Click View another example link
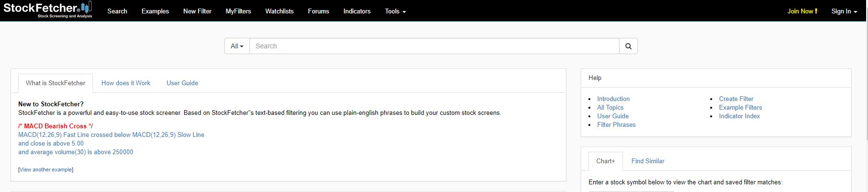 (x=46, y=169)
